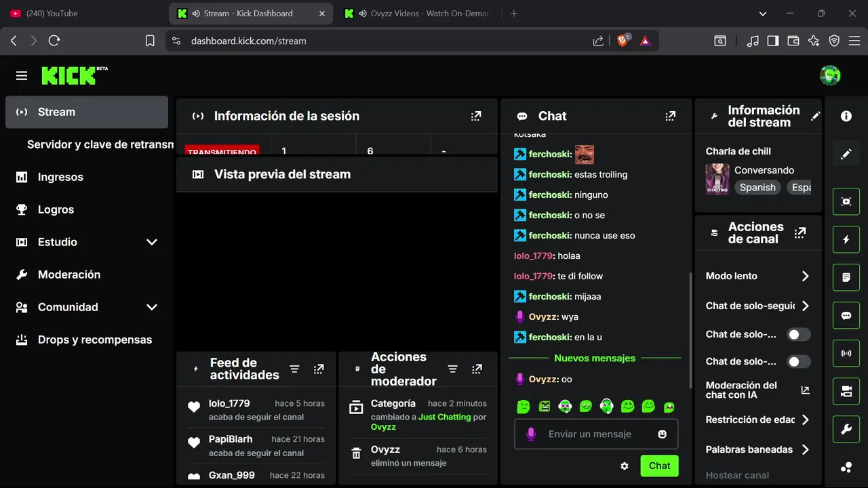Open the hamburger menu beside Kick logo

point(22,76)
